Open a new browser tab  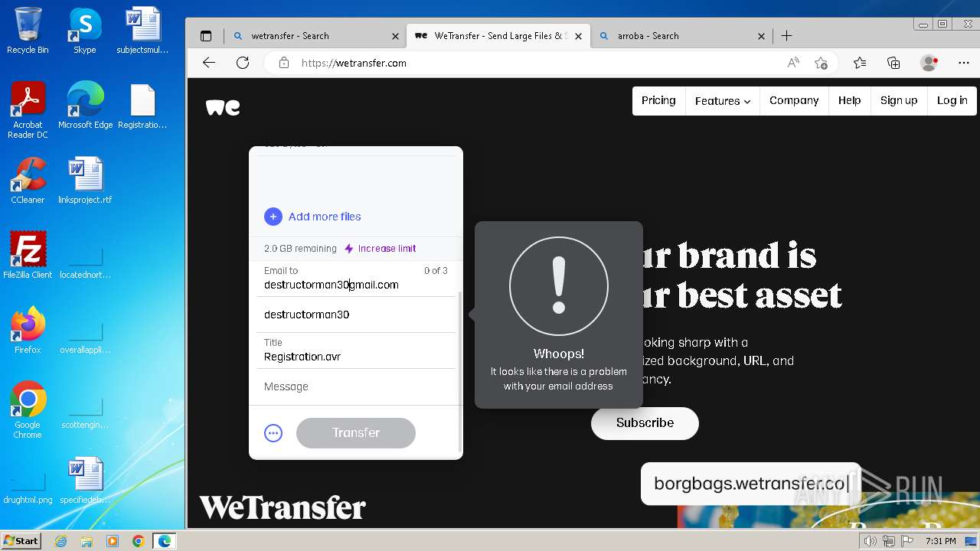[786, 36]
